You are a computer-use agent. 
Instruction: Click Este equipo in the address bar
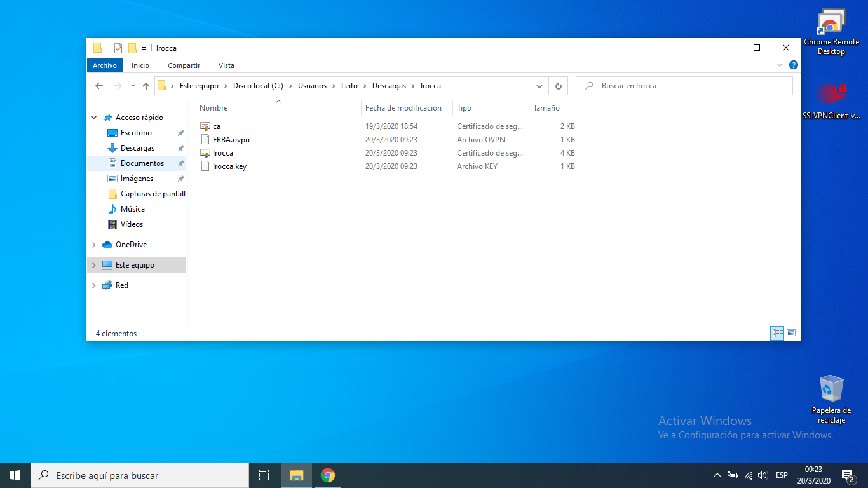199,86
